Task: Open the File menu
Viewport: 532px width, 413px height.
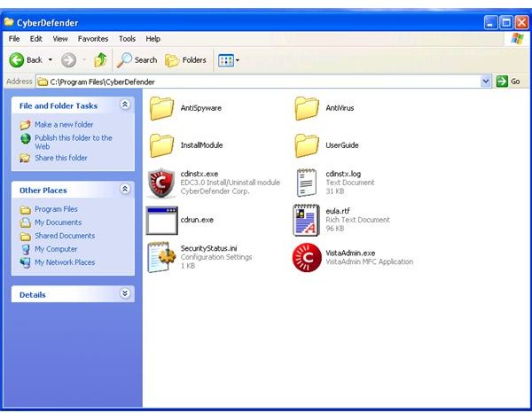Action: tap(14, 39)
